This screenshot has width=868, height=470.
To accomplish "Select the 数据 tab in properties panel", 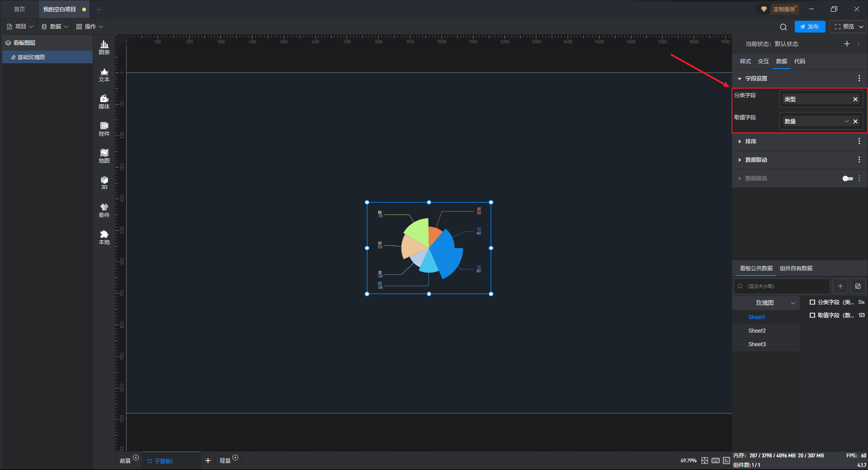I will [782, 61].
